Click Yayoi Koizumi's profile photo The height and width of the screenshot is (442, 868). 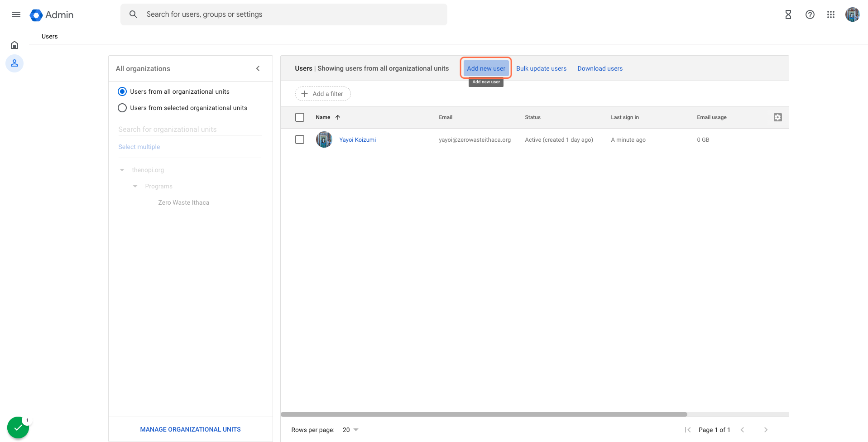pos(324,139)
